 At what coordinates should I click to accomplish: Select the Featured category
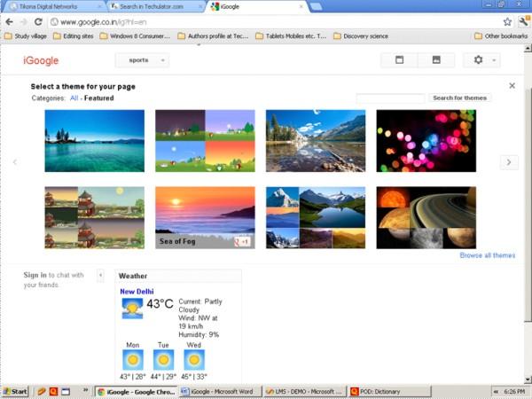98,98
